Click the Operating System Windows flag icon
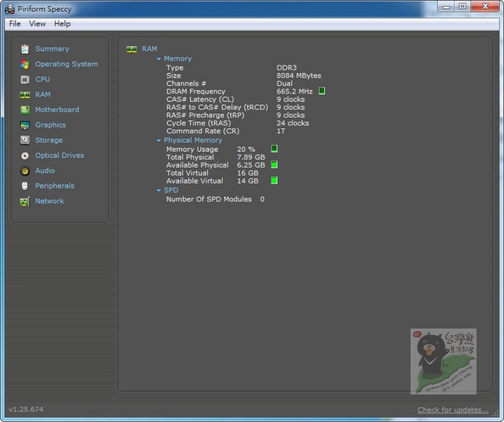504x422 pixels. click(25, 64)
